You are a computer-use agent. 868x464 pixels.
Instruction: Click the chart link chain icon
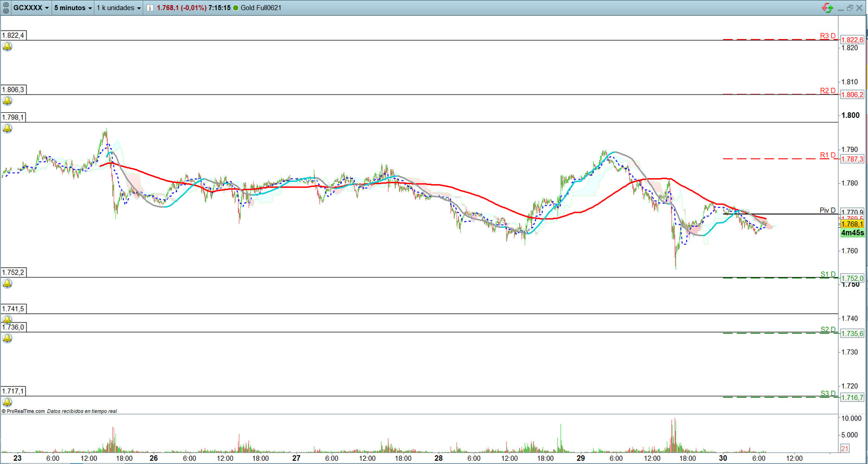(6, 8)
